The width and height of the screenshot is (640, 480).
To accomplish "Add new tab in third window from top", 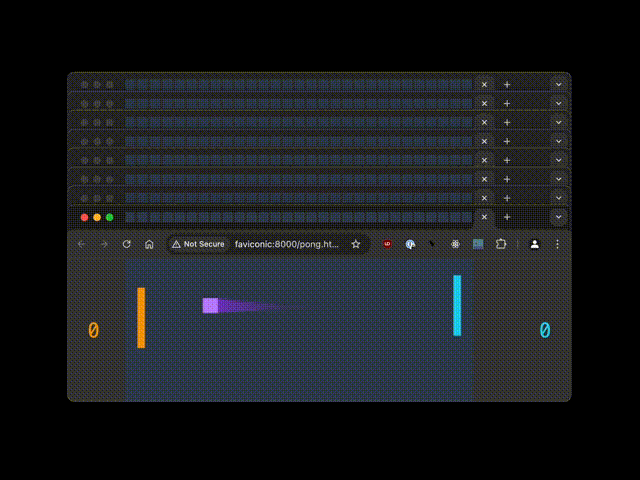I will [x=507, y=122].
